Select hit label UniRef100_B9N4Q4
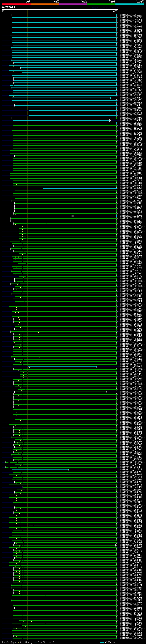This screenshot has width=146, height=644. point(131,35)
